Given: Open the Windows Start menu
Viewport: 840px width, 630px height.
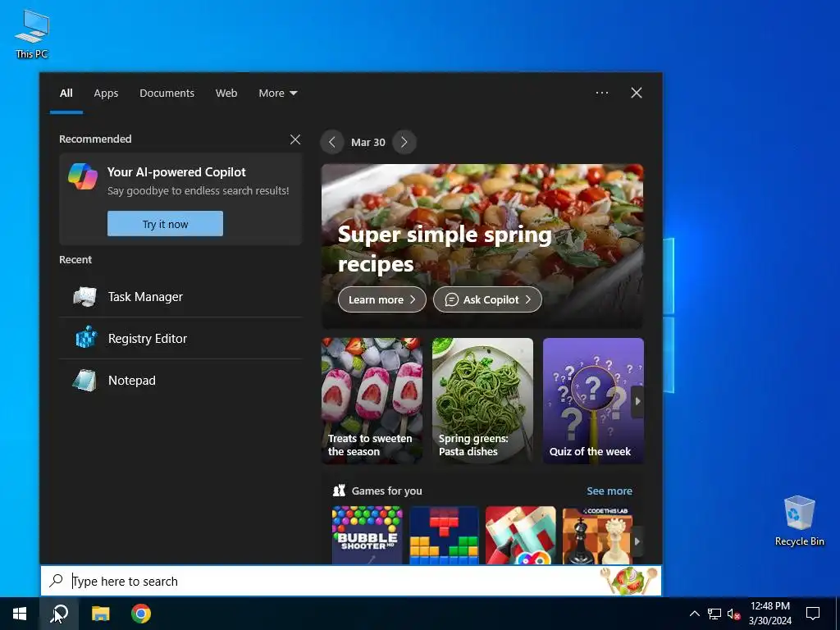Looking at the screenshot, I should pos(20,614).
